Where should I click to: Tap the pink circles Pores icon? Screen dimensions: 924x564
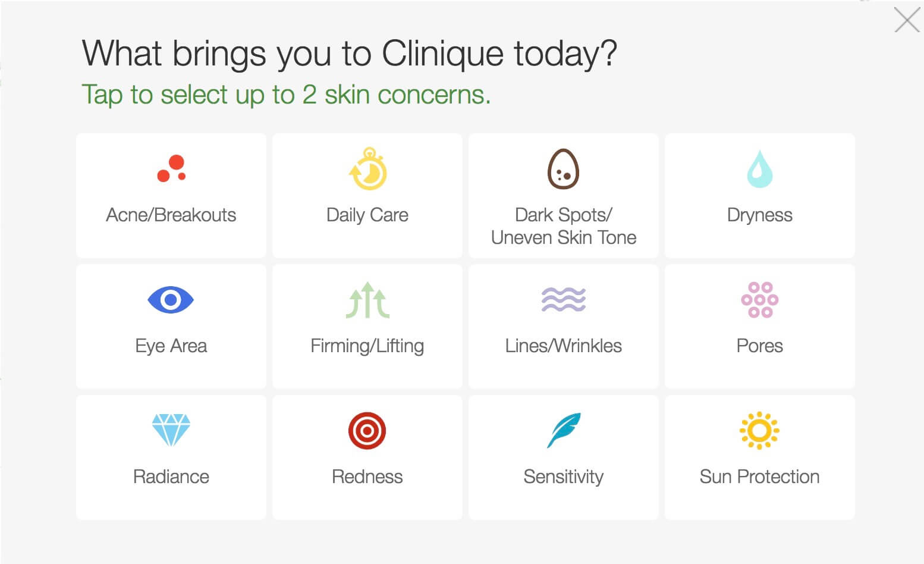[760, 300]
